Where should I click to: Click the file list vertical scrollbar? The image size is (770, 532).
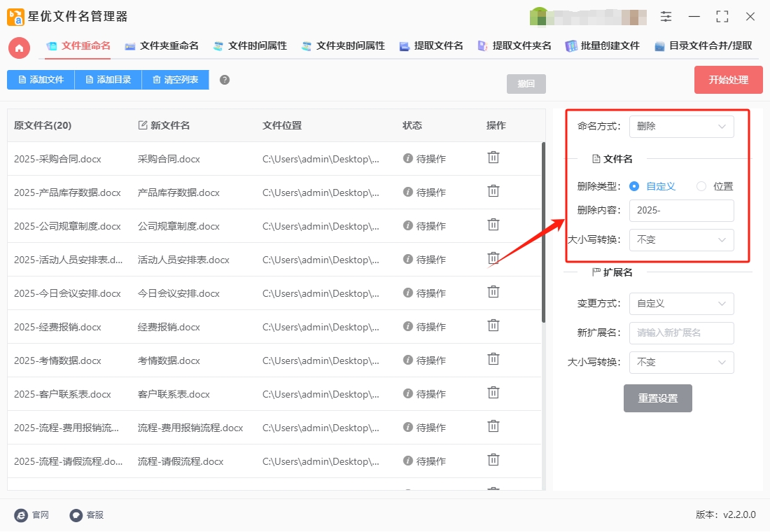pyautogui.click(x=543, y=232)
